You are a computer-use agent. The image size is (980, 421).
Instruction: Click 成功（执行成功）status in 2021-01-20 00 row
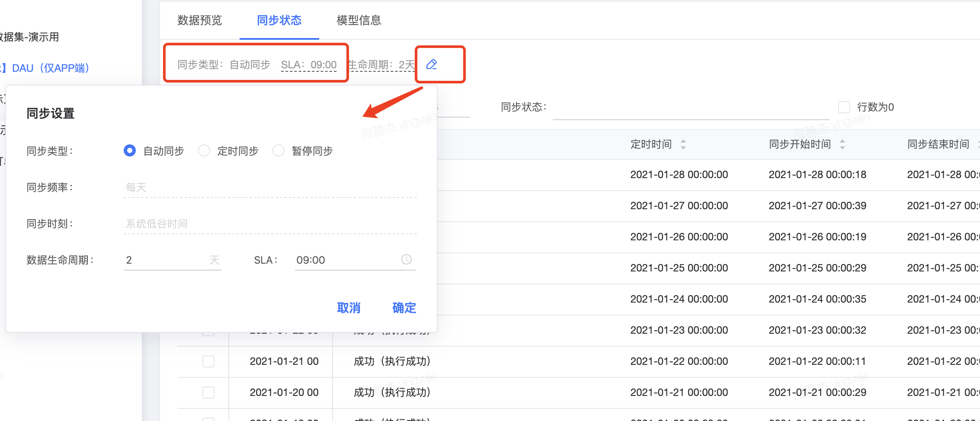coord(392,392)
